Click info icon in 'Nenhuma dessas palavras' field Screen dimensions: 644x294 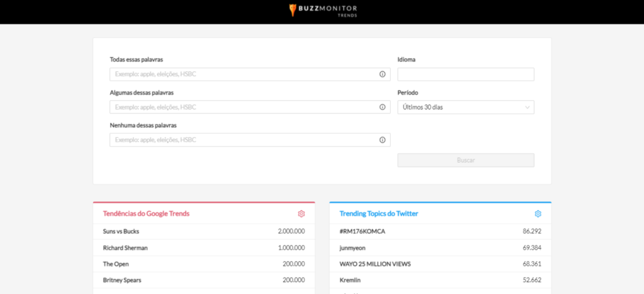tap(382, 140)
